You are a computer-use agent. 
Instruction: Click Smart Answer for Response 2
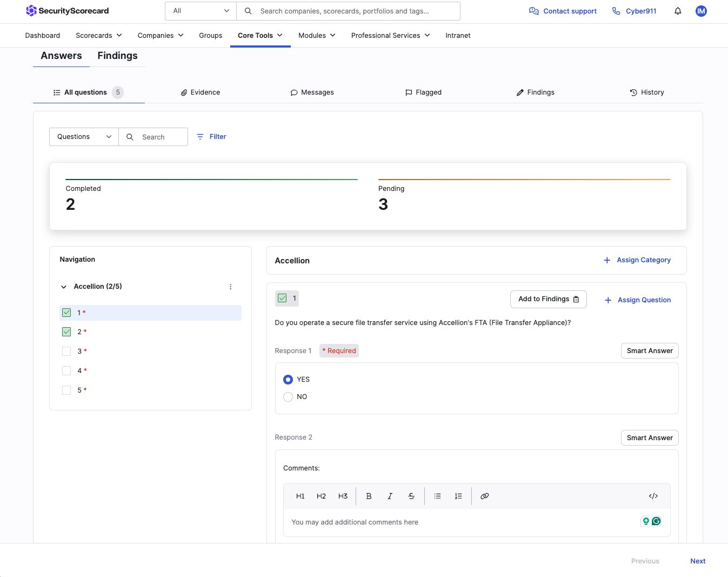650,438
